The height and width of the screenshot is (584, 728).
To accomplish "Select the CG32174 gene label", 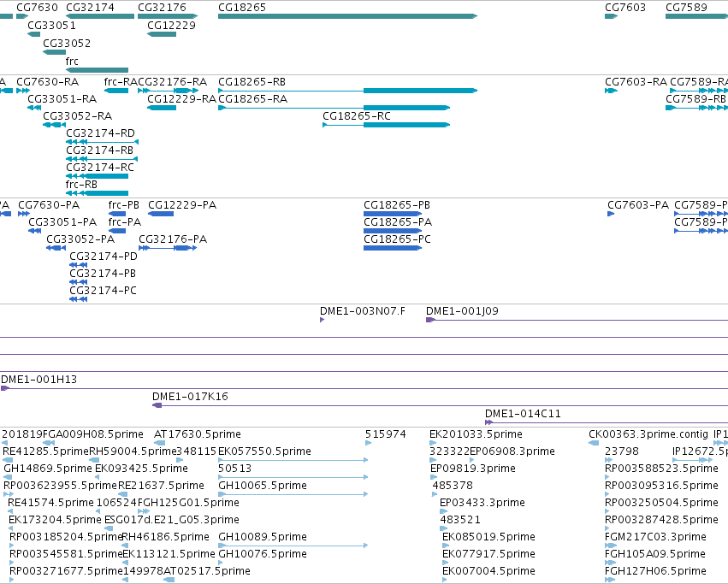I will tap(90, 8).
